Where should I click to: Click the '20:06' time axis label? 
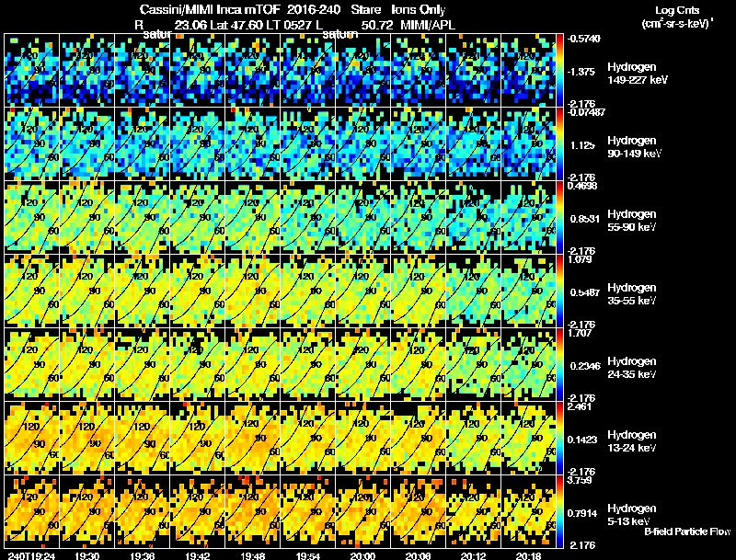pos(419,555)
